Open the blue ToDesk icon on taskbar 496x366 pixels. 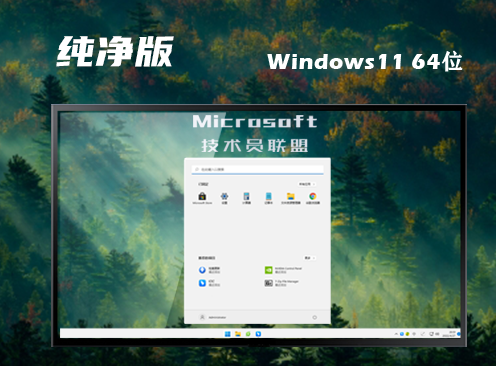[x=258, y=334]
